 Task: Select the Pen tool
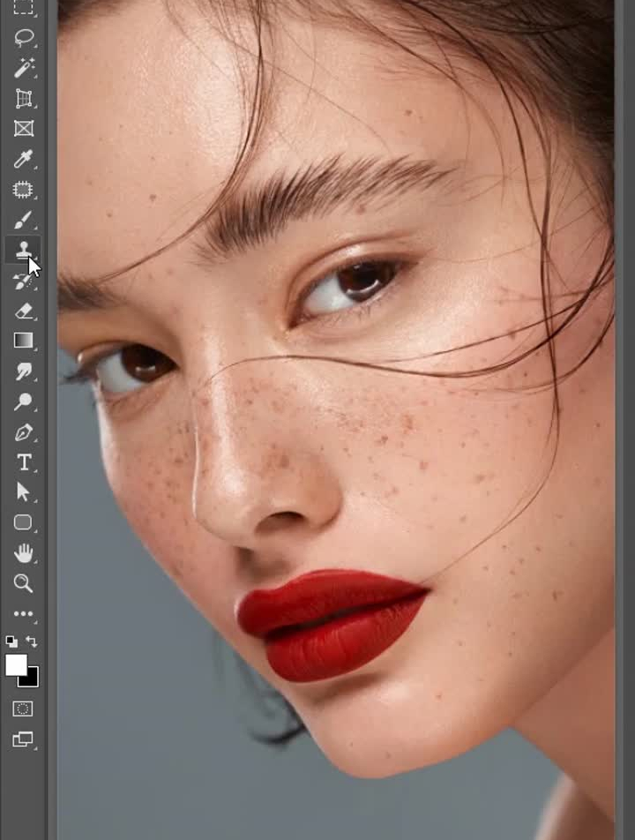point(24,432)
